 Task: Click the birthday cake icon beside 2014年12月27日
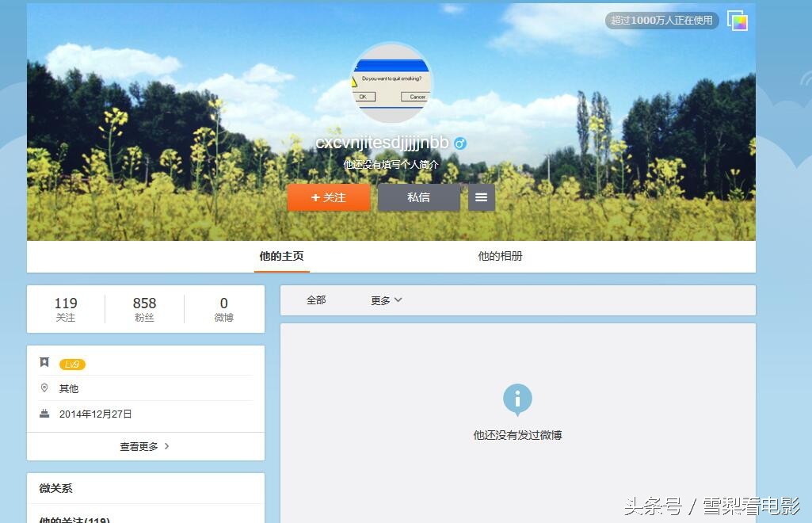[x=44, y=414]
